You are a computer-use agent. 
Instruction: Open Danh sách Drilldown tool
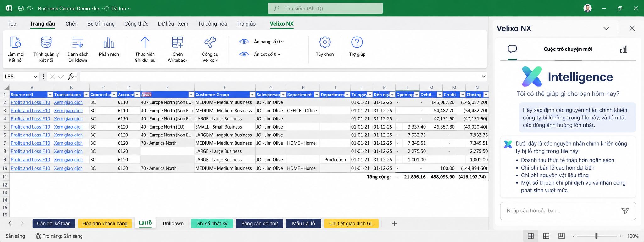(78, 49)
